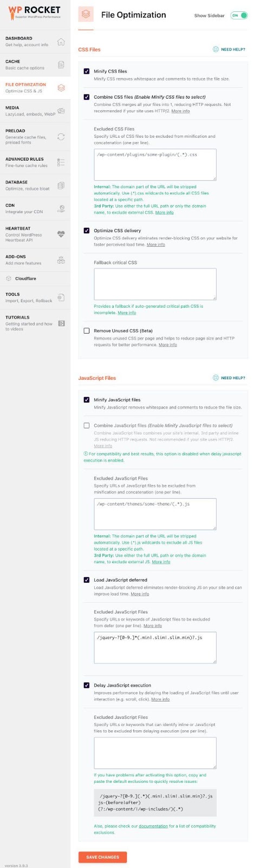
Task: Click the Save Changes button
Action: pyautogui.click(x=102, y=857)
